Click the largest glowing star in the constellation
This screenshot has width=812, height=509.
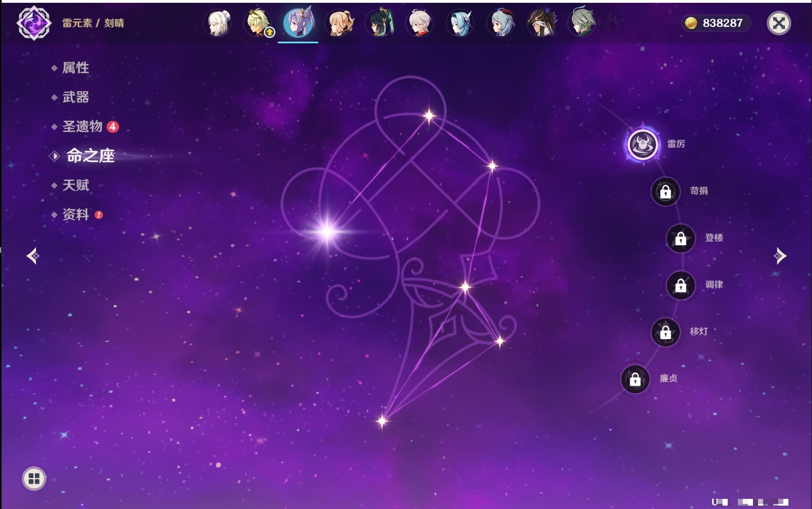coord(327,231)
